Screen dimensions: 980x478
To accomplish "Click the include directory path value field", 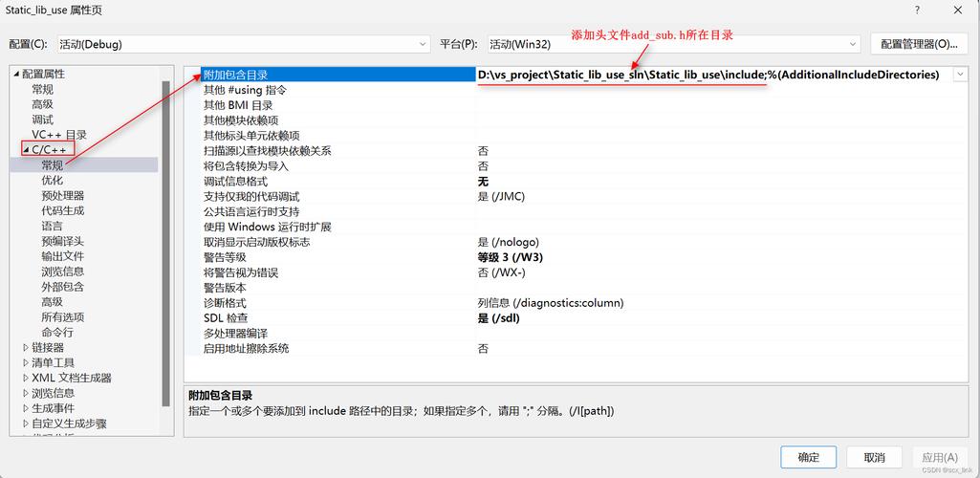I will coord(714,75).
